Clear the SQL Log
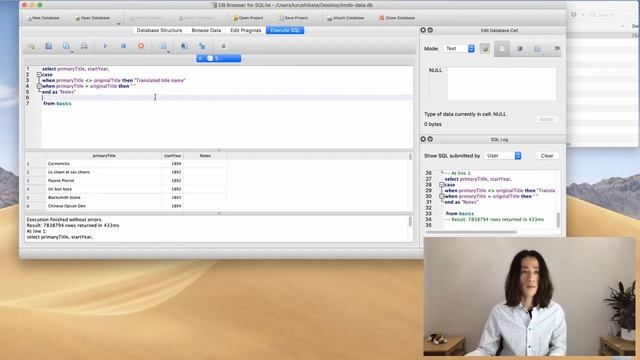Screen dimensions: 640x360 pyautogui.click(x=547, y=156)
